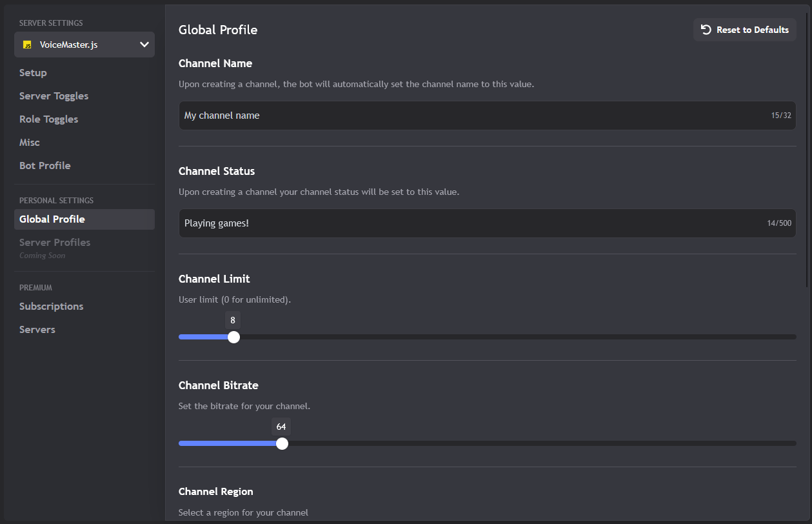Adjust the Channel Limit slider handle
This screenshot has height=524, width=812.
pos(233,336)
